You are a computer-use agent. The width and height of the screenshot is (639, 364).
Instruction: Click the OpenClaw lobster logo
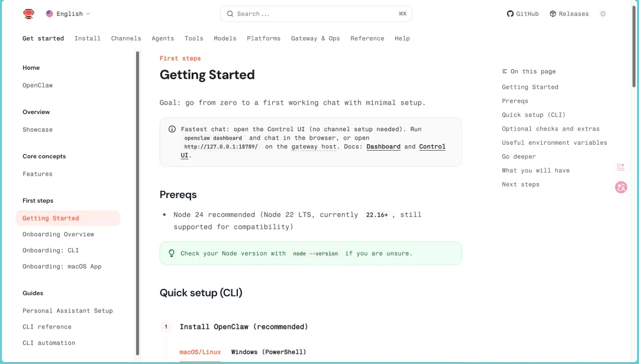pos(28,14)
